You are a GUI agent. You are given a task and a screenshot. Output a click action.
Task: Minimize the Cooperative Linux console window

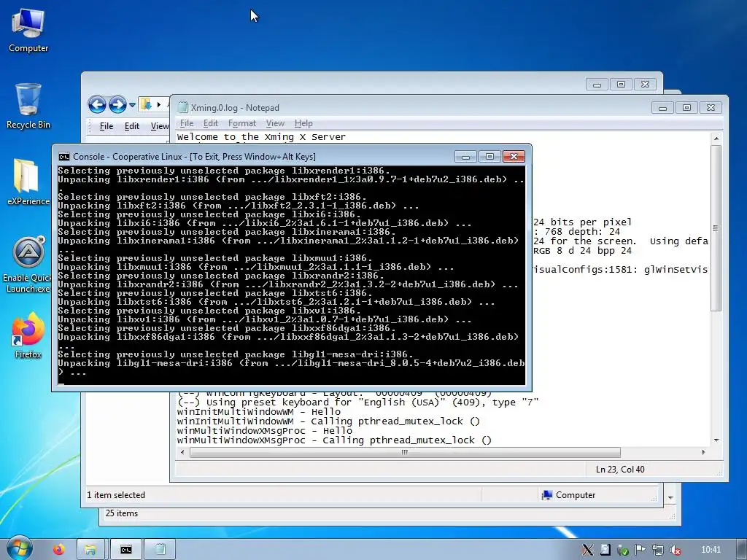[x=465, y=157]
